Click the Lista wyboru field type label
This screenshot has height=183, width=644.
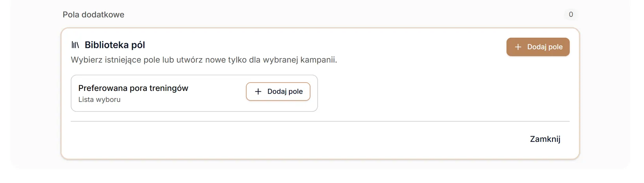[99, 100]
